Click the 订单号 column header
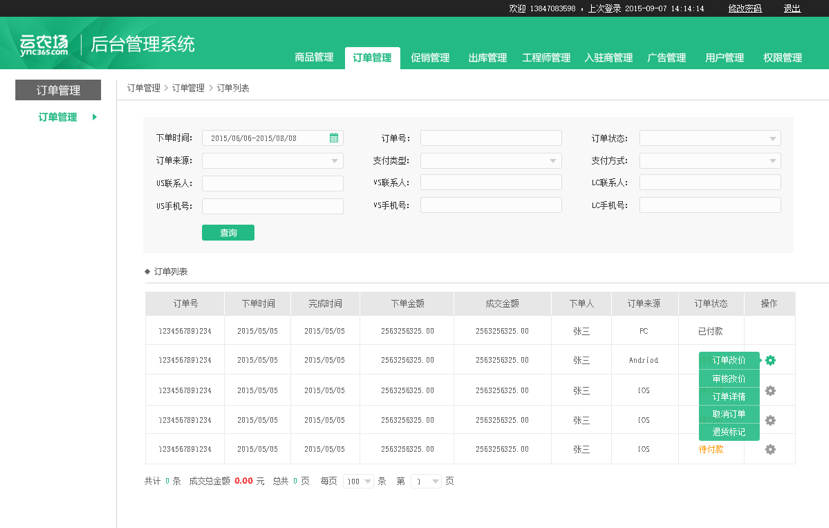Screen dimensions: 829x528 click(185, 303)
